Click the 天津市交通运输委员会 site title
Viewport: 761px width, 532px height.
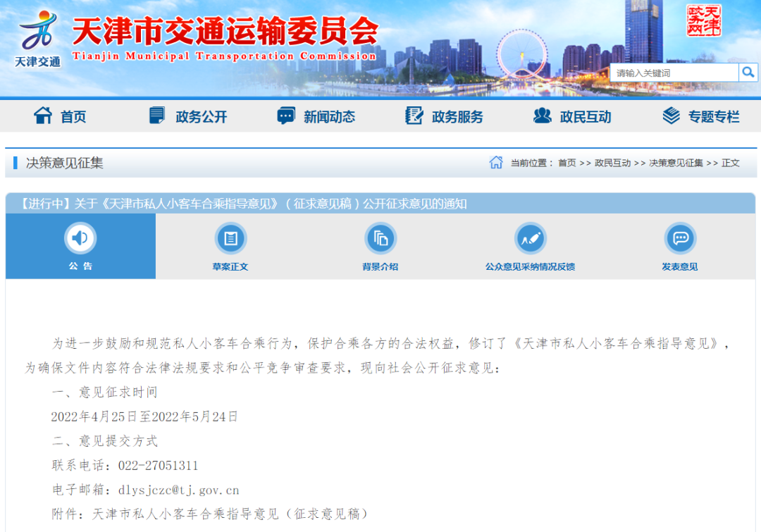225,32
